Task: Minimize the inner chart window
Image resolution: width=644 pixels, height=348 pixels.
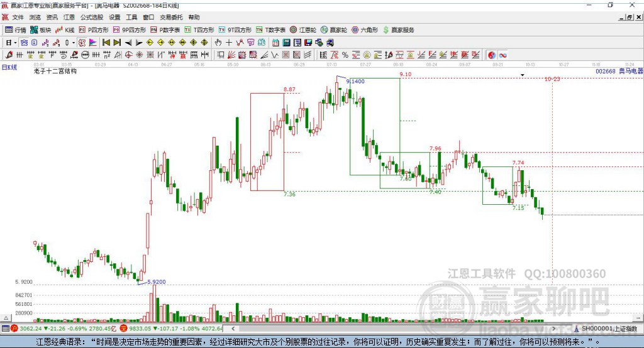Action: [622, 17]
